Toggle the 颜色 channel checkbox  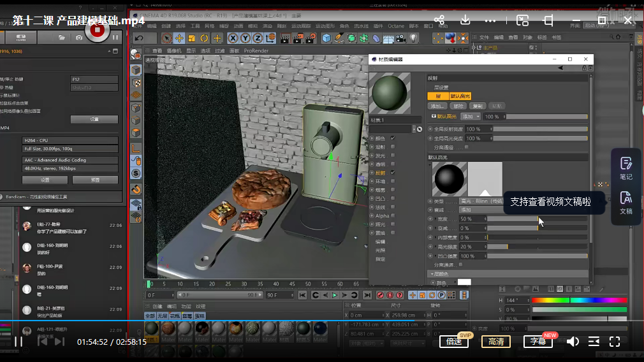coord(393,138)
